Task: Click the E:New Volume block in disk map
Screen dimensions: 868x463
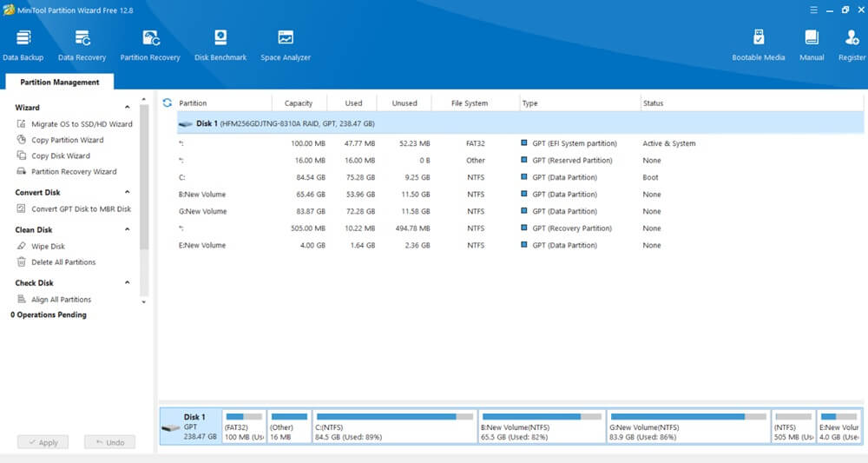Action: 839,426
